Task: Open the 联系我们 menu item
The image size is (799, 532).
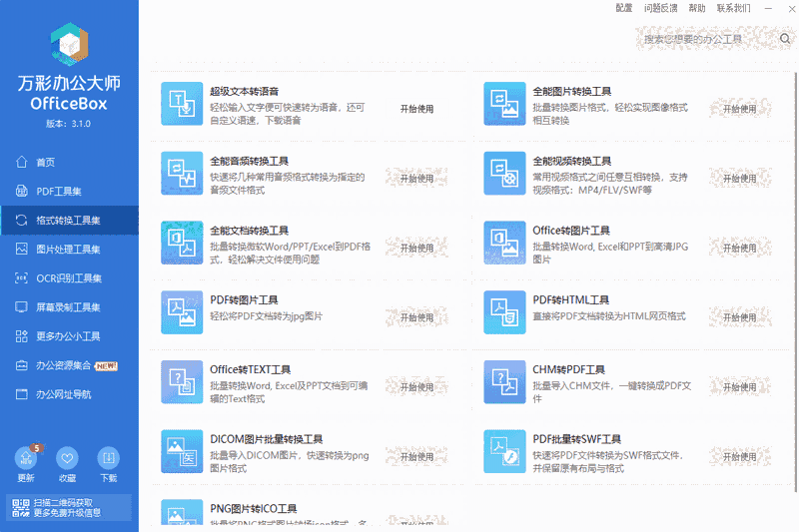Action: pyautogui.click(x=734, y=8)
